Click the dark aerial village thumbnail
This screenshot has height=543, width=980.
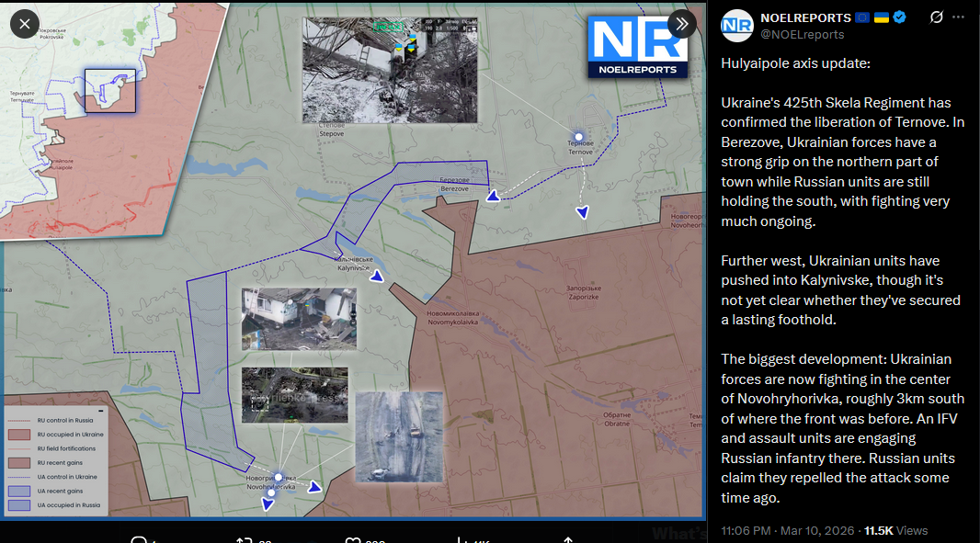294,395
